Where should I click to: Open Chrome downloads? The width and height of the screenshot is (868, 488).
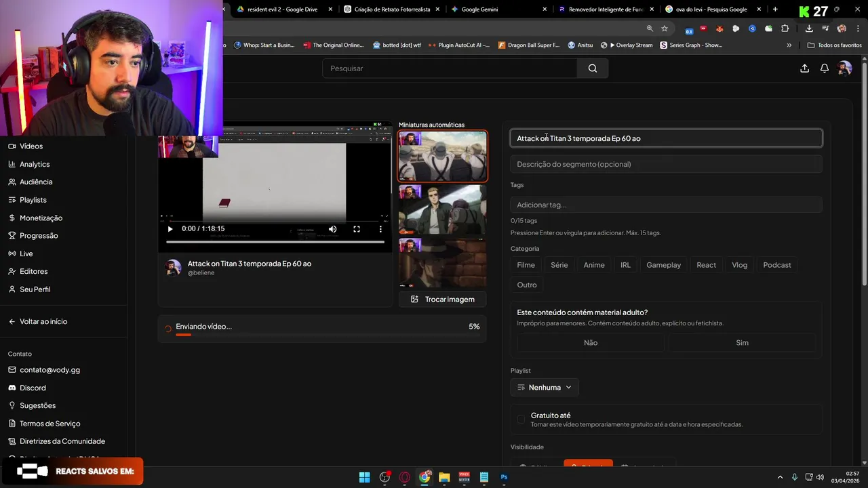point(809,28)
